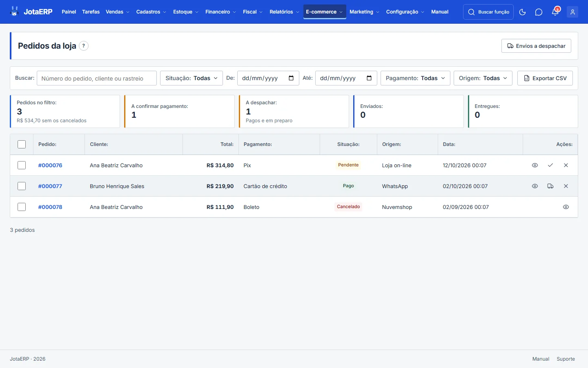The height and width of the screenshot is (368, 588).
Task: Open the De date picker calendar icon
Action: (291, 78)
